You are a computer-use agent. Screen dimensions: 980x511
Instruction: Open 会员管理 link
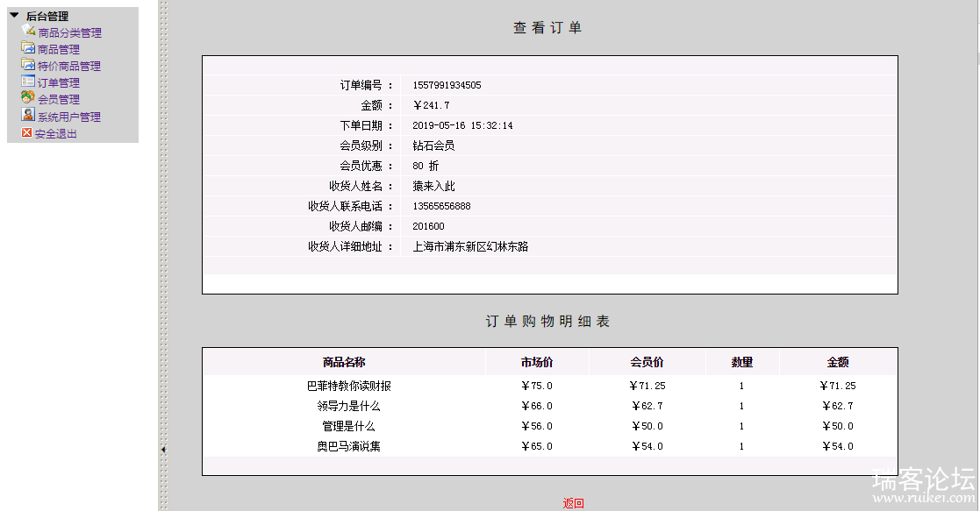[x=59, y=99]
